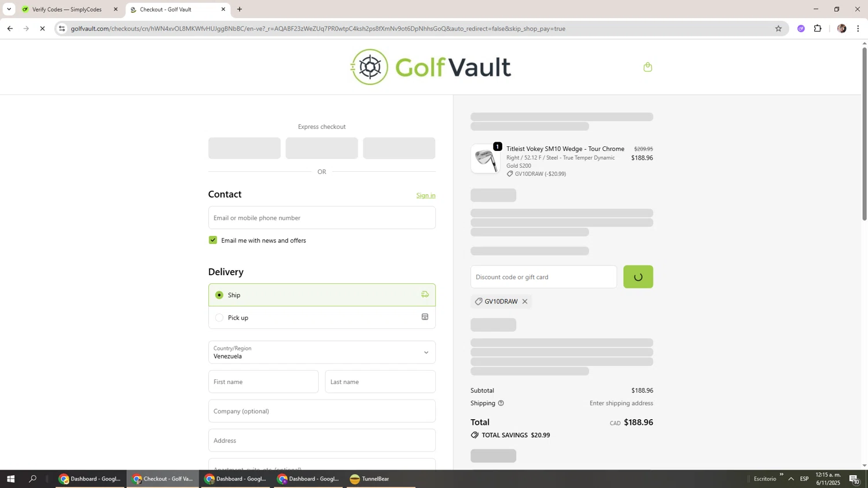868x488 pixels.
Task: Click the First name field
Action: tap(263, 382)
